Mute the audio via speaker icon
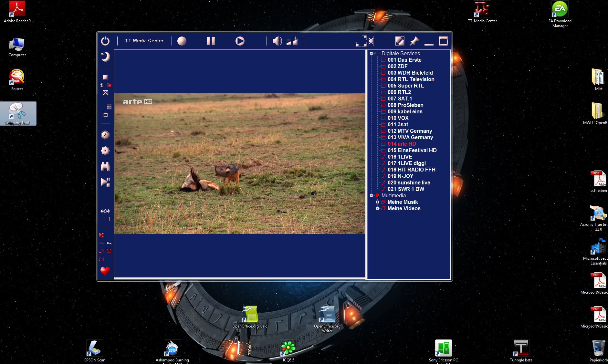608x364 pixels. [277, 41]
